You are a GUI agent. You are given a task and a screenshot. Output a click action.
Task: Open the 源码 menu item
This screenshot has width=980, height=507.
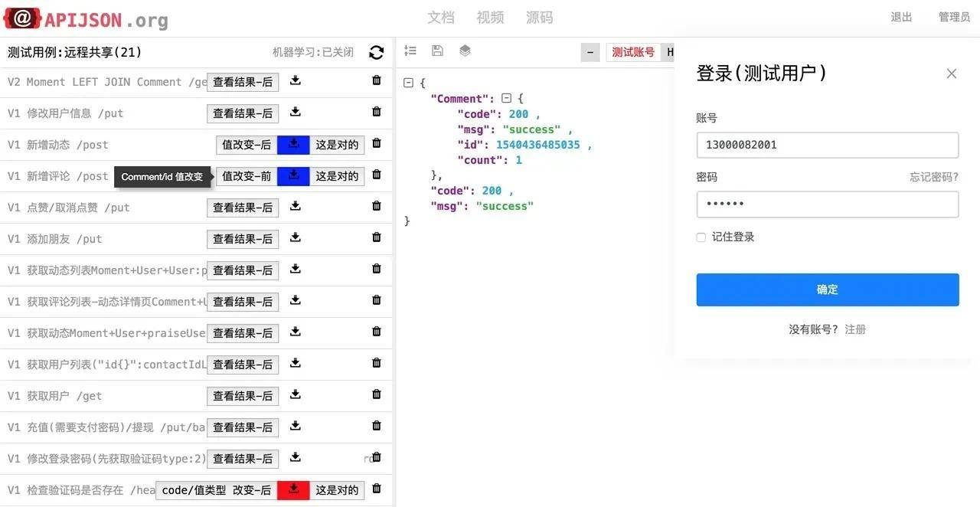[539, 18]
